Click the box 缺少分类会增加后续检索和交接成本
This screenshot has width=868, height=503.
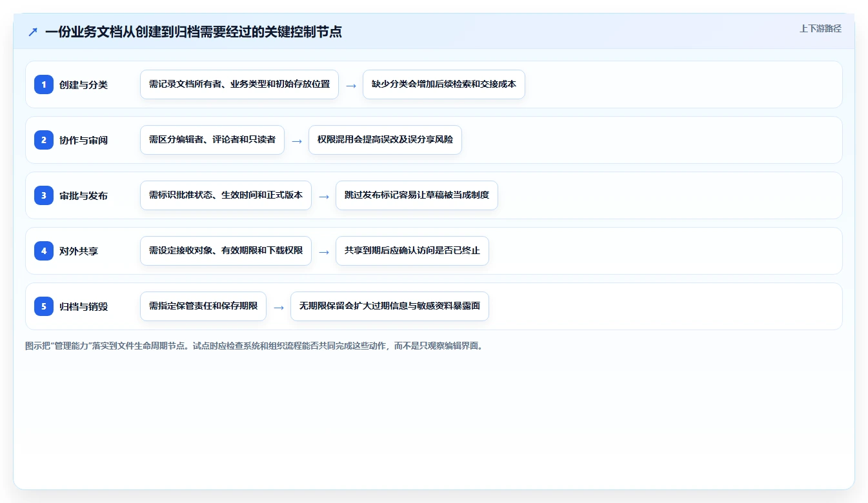click(x=444, y=84)
